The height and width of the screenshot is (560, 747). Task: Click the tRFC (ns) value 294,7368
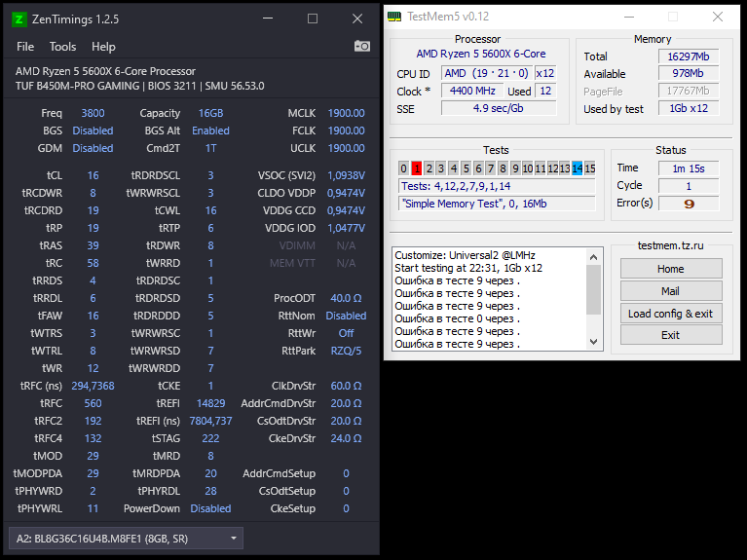click(93, 386)
